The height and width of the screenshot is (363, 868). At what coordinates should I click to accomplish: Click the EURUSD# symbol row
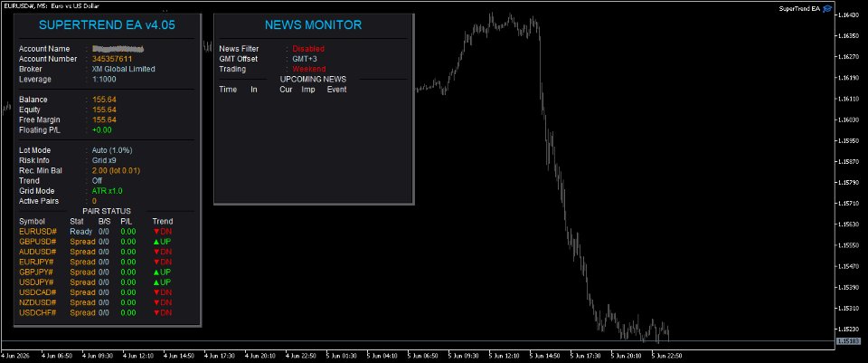click(x=96, y=232)
